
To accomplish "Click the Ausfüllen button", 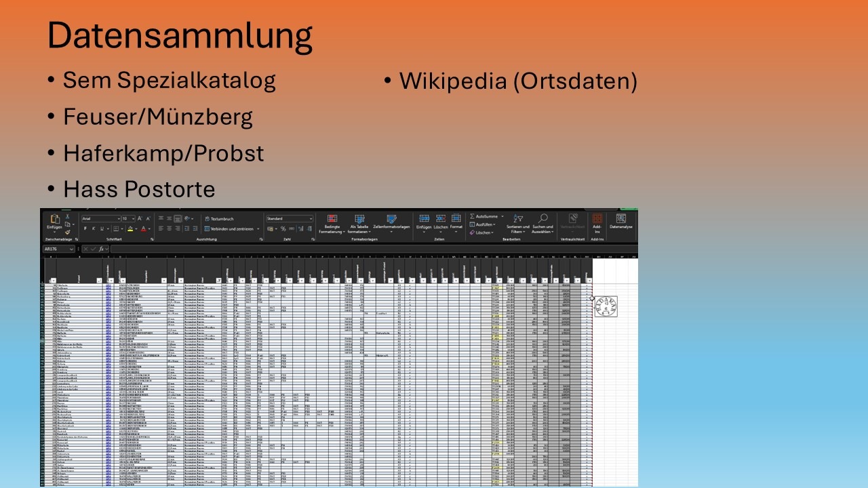I will pos(481,224).
